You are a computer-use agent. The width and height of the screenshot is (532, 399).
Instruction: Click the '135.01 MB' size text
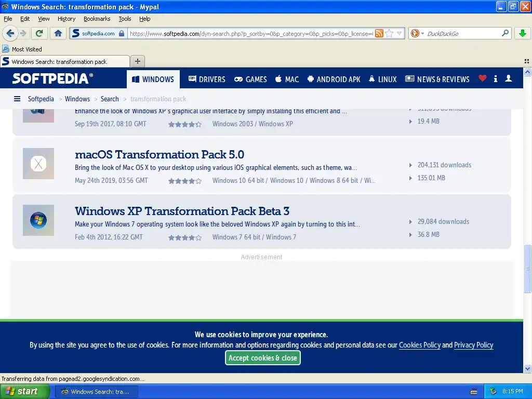click(x=431, y=178)
